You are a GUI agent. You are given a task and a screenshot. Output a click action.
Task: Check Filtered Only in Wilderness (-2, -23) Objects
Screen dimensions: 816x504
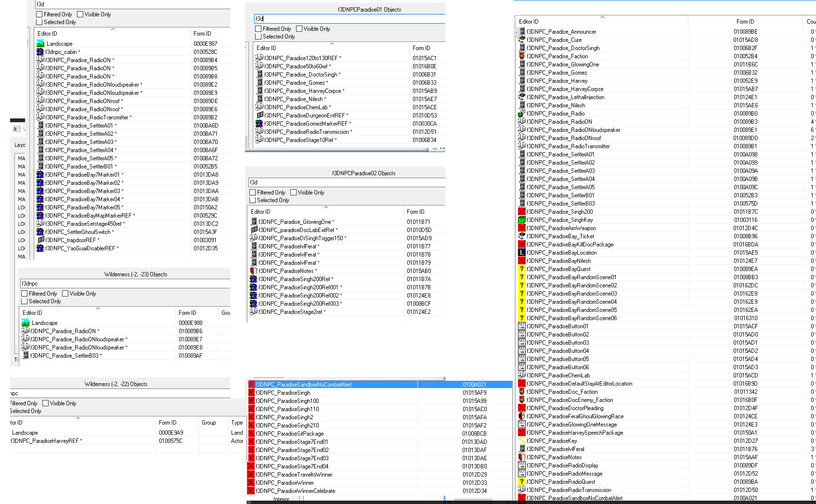[25, 294]
